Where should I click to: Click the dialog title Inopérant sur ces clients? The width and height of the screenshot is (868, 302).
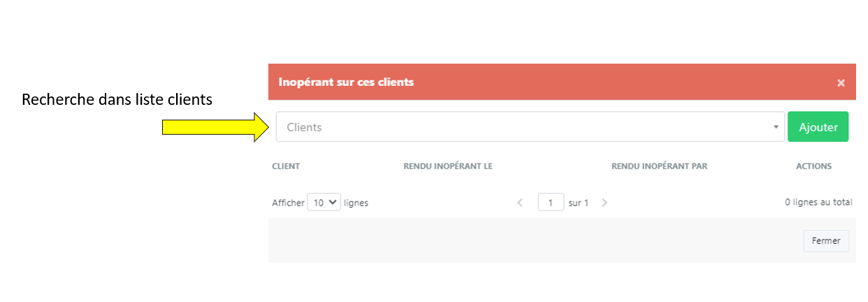point(346,82)
